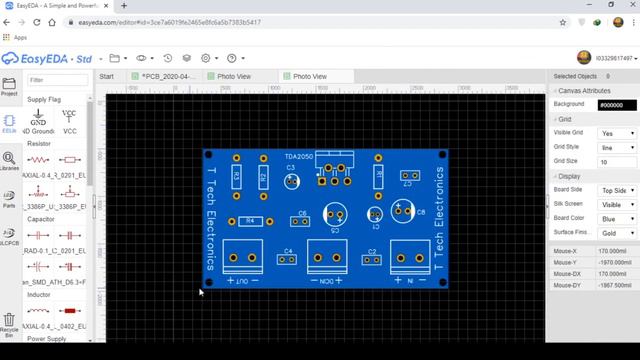The height and width of the screenshot is (360, 640).
Task: Click the Background color swatch
Action: coord(617,105)
